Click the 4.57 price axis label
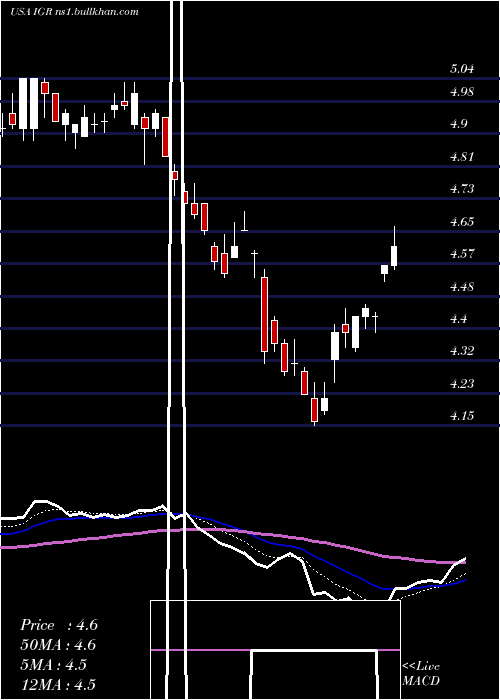500x700 pixels. coord(462,254)
